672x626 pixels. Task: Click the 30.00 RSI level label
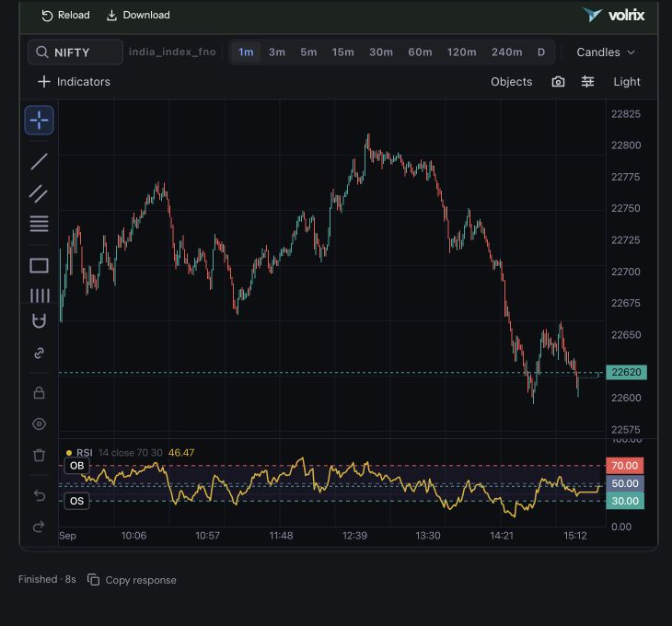625,501
